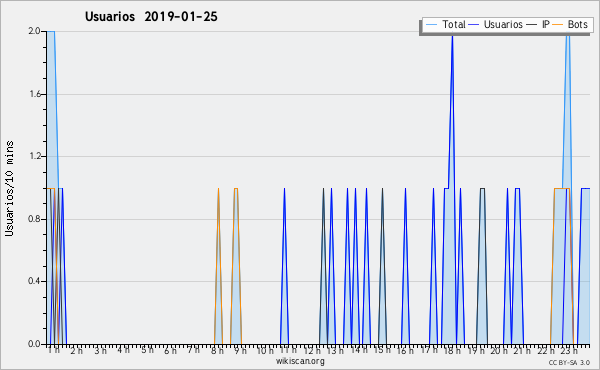Click the '12 h' x-axis label
The width and height of the screenshot is (600, 370).
(312, 350)
